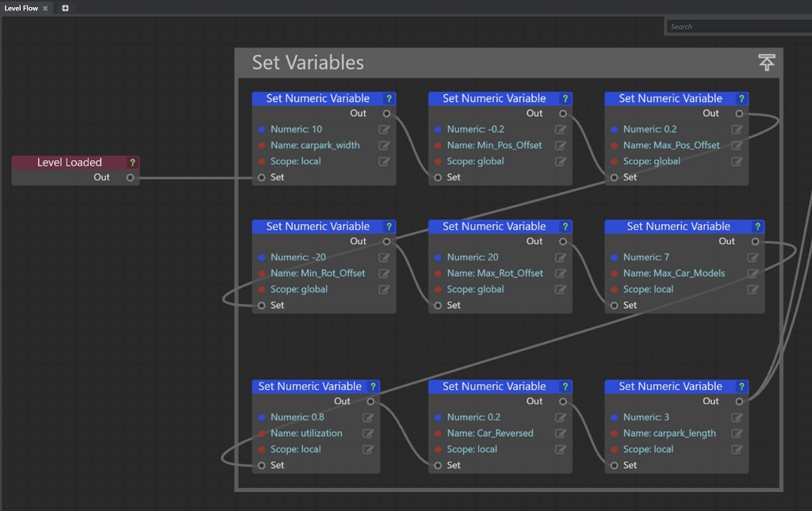This screenshot has width=812, height=511.
Task: Collapse the Set Variables group via its header arrow
Action: (766, 62)
